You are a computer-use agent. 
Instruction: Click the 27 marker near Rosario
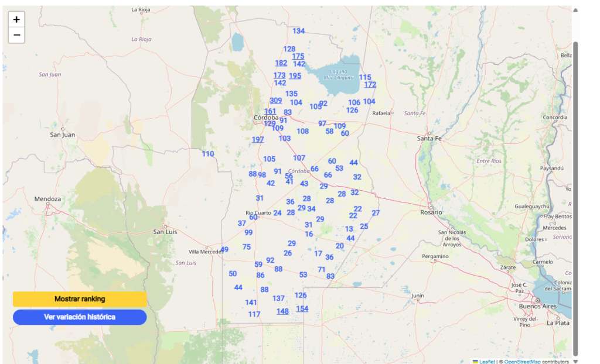point(376,213)
